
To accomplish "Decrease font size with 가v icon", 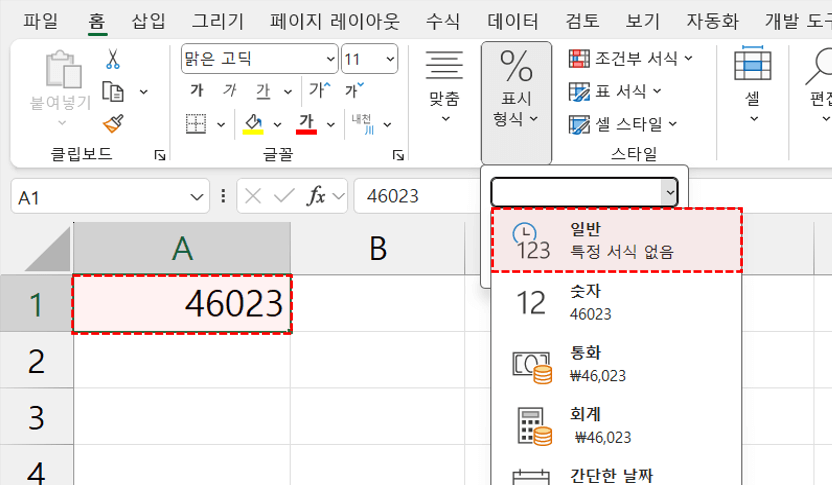I will (353, 90).
